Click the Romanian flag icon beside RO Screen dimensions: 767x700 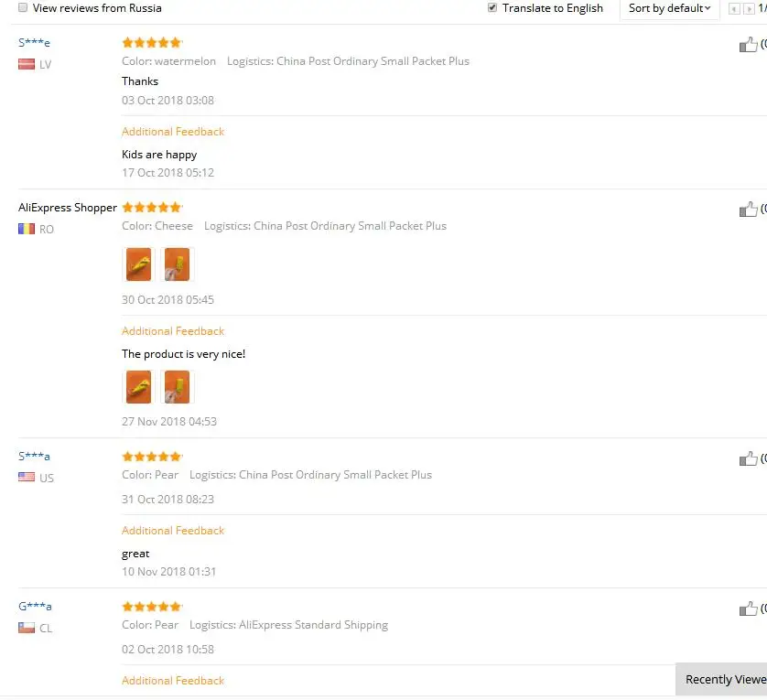click(27, 229)
